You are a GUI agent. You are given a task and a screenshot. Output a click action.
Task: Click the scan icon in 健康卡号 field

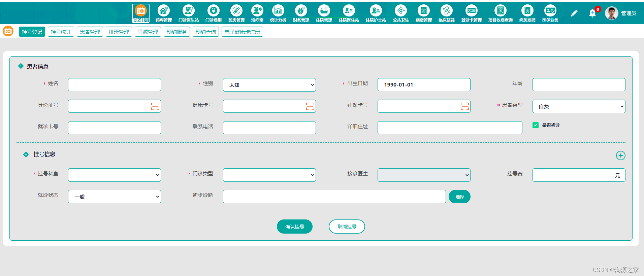tap(310, 106)
